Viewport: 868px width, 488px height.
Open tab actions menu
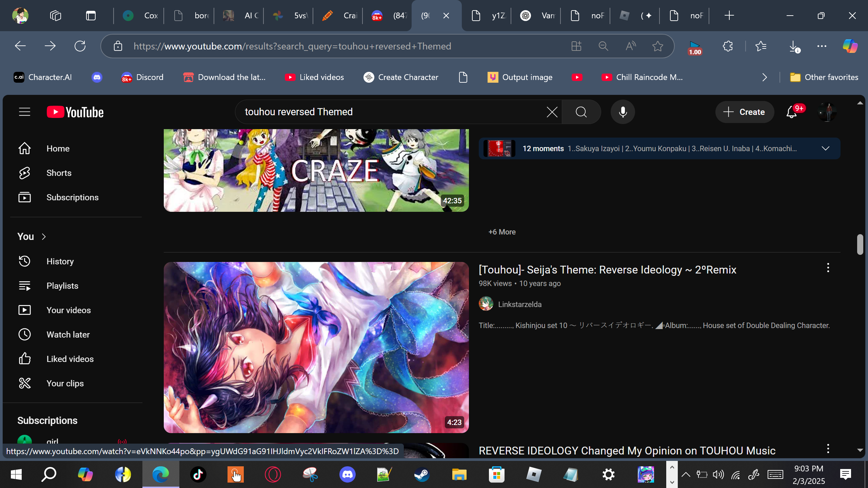91,16
